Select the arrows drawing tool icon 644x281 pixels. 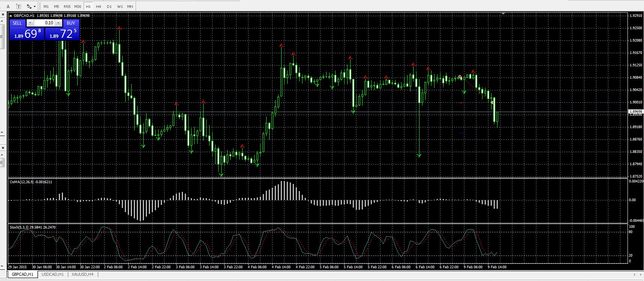pyautogui.click(x=29, y=6)
